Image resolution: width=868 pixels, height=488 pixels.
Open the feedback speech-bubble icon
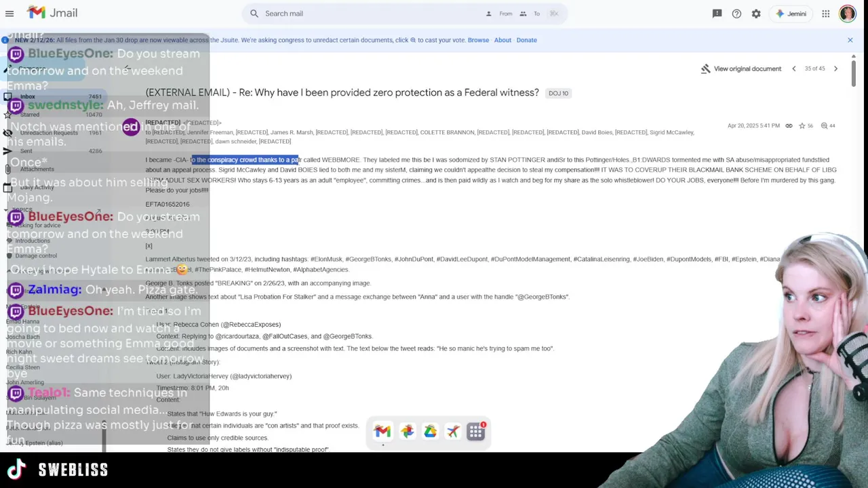coord(717,14)
